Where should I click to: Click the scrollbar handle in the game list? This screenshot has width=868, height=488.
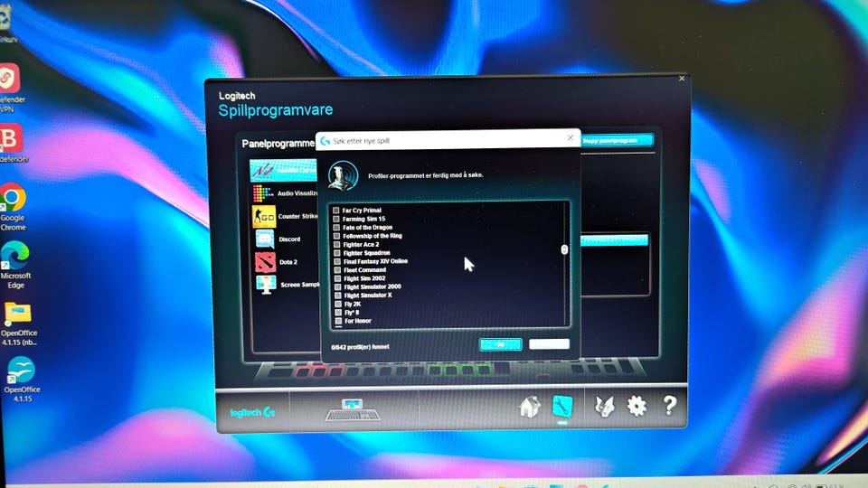[564, 249]
